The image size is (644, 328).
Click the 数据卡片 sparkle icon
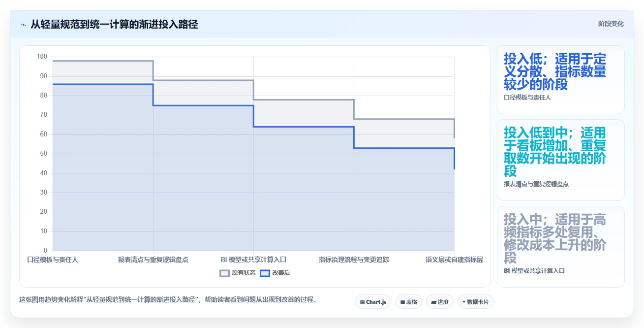pyautogui.click(x=464, y=302)
